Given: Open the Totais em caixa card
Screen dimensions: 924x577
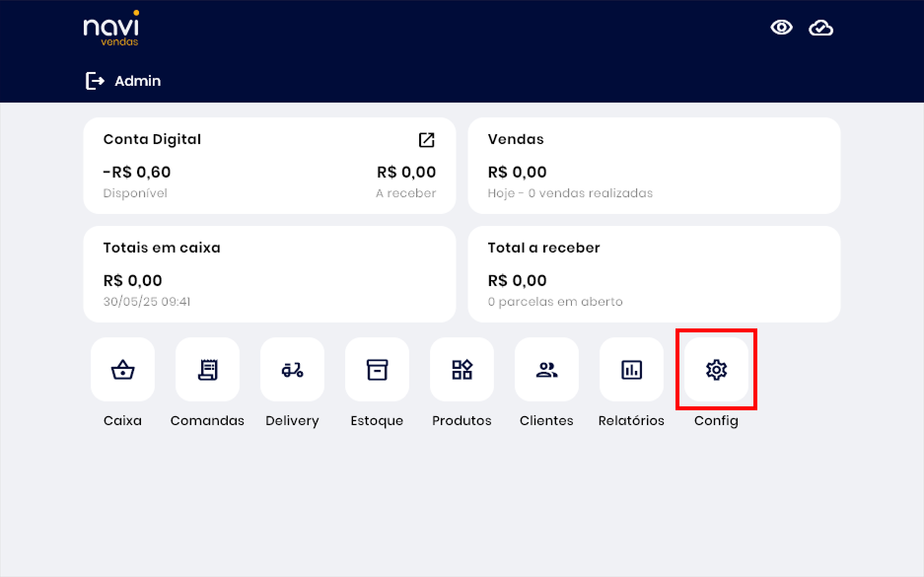Looking at the screenshot, I should coord(269,274).
